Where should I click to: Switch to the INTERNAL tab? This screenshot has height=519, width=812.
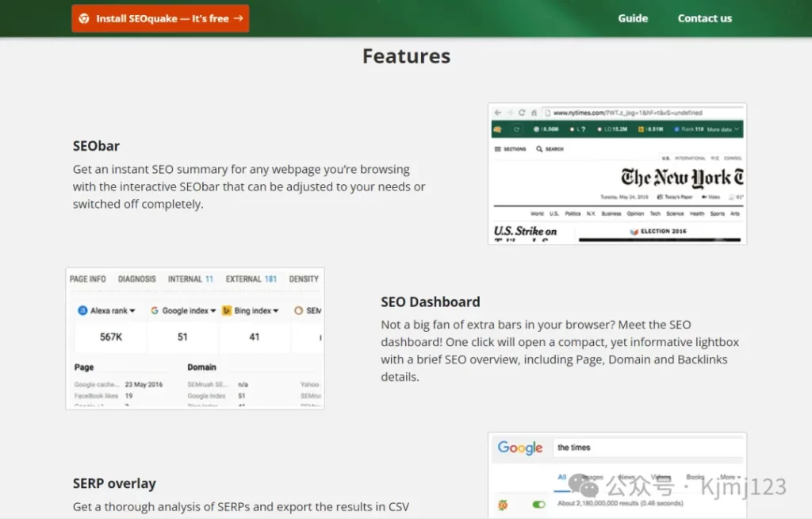pos(190,279)
